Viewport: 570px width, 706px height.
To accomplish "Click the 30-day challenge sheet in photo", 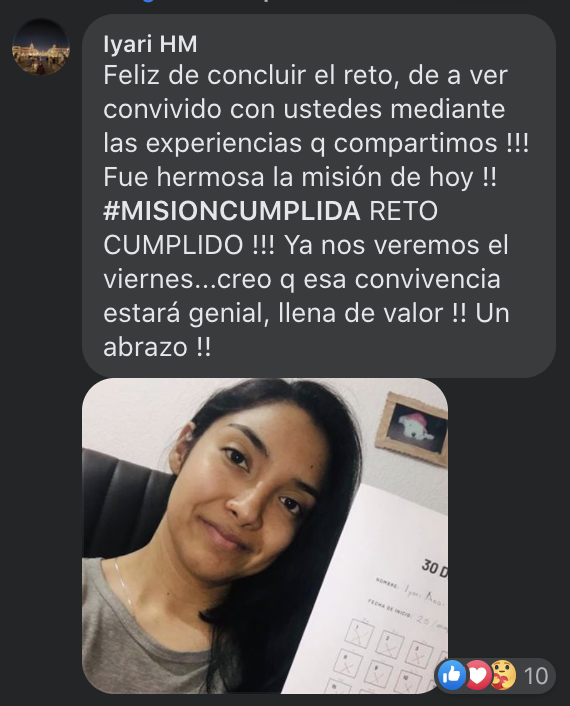I will pyautogui.click(x=383, y=594).
